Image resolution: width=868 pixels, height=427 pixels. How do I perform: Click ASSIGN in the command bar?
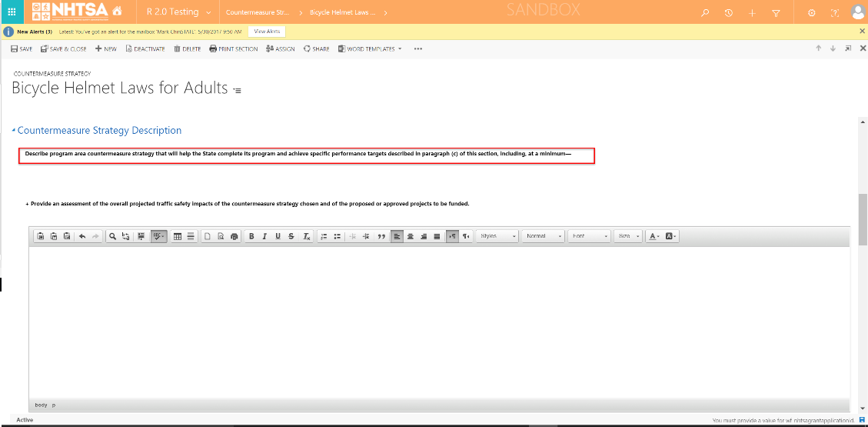pos(280,48)
